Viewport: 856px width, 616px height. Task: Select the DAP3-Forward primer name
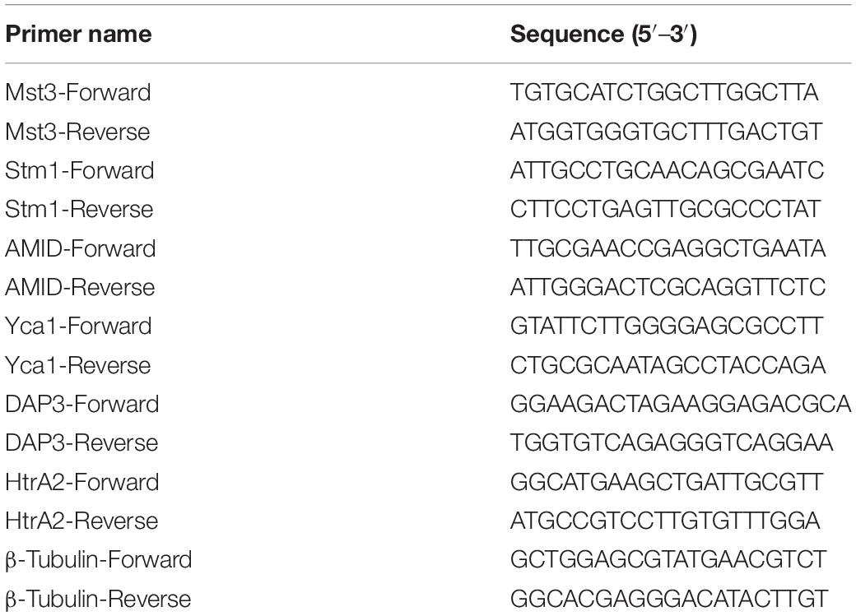(81, 404)
